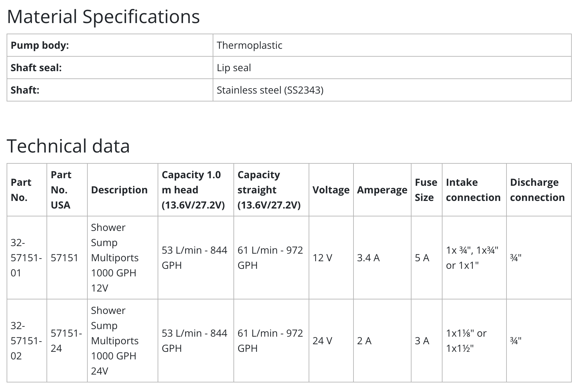Click the Technical data heading

pos(68,146)
